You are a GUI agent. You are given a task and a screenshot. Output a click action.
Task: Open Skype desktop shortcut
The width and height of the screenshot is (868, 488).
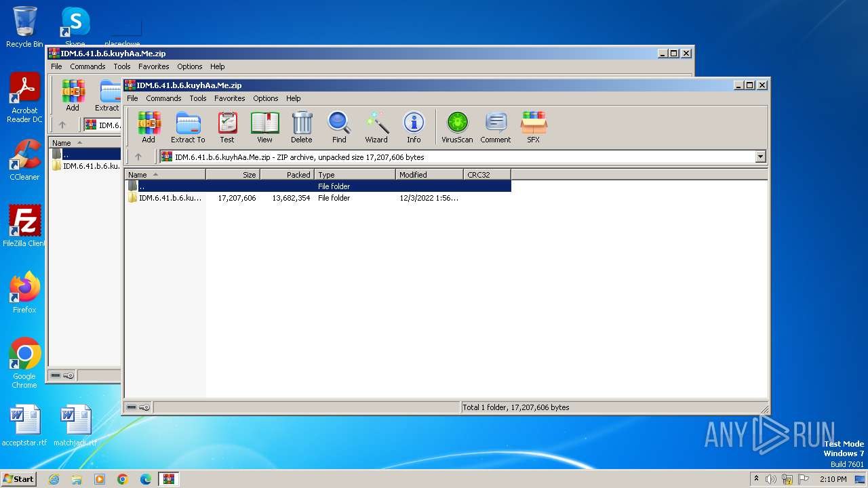(x=75, y=27)
